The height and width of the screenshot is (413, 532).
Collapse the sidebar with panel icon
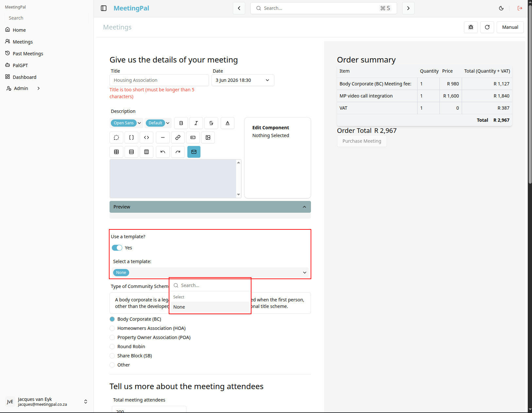click(x=104, y=8)
